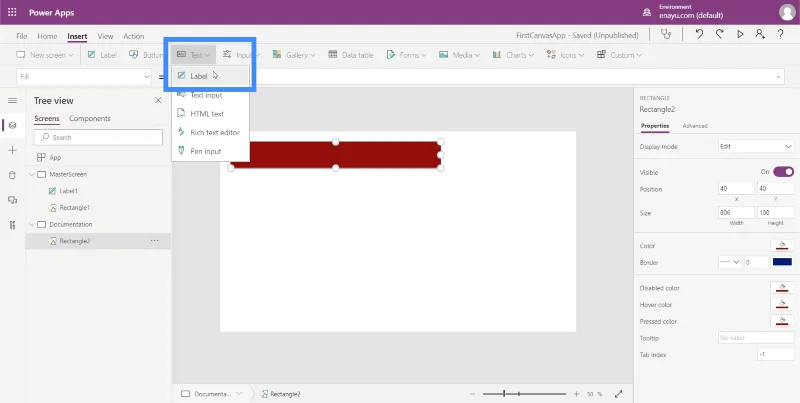This screenshot has height=403, width=800.
Task: Click the Share user icon
Action: [760, 34]
